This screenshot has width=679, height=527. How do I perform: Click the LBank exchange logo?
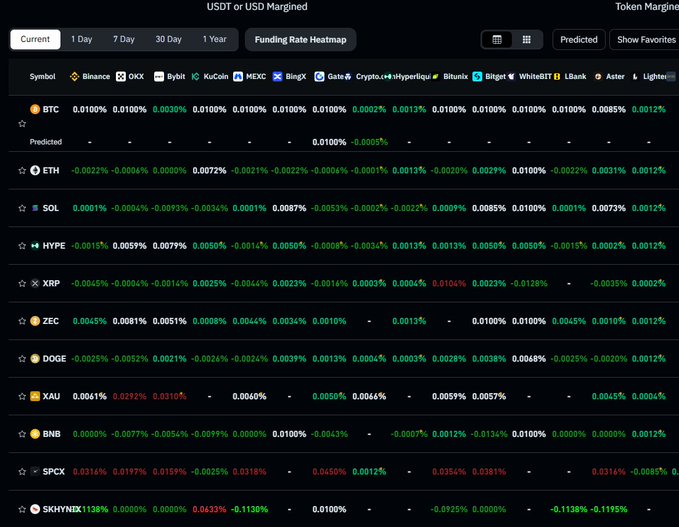point(557,77)
